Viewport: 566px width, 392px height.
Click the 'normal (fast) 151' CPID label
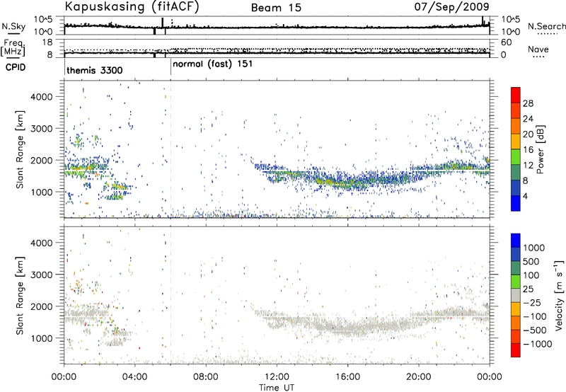click(x=213, y=64)
